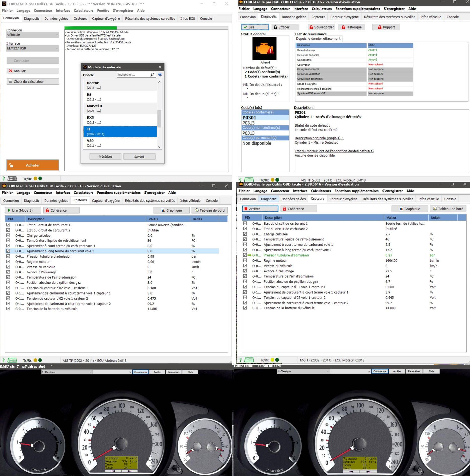470x476 pixels.
Task: Toggle coolant temperature checkbox showing 34 °C
Action: coord(8,240)
